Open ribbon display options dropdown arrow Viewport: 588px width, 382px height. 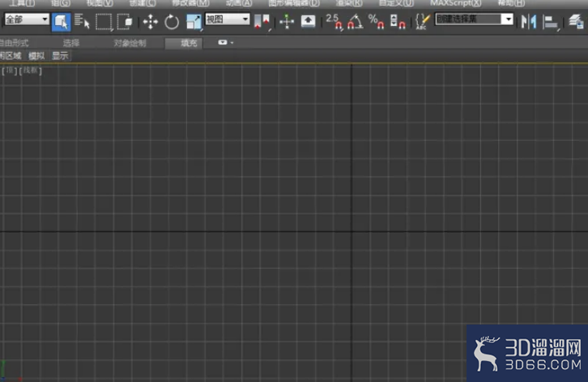tap(232, 43)
